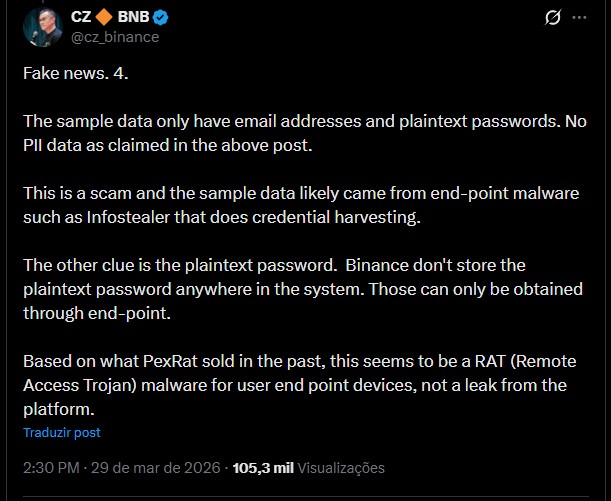611x501 pixels.
Task: Click the "Traduzir post" translate link
Action: point(62,433)
